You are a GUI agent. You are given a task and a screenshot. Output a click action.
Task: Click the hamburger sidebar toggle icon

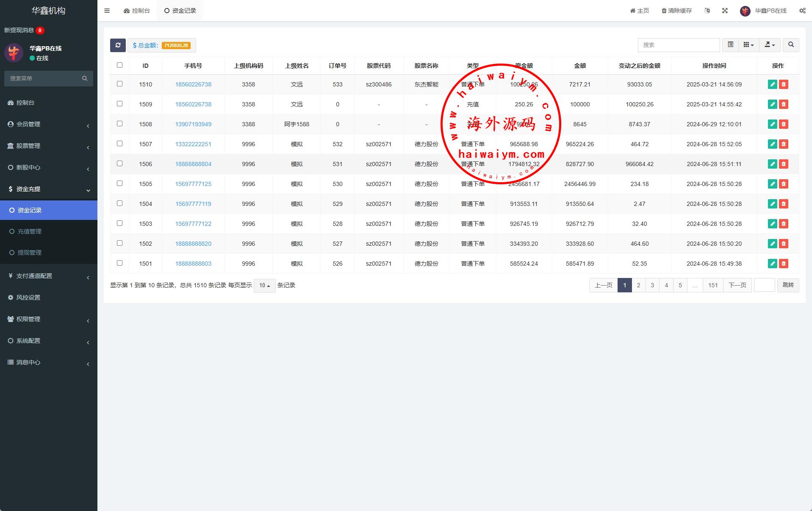click(x=107, y=11)
